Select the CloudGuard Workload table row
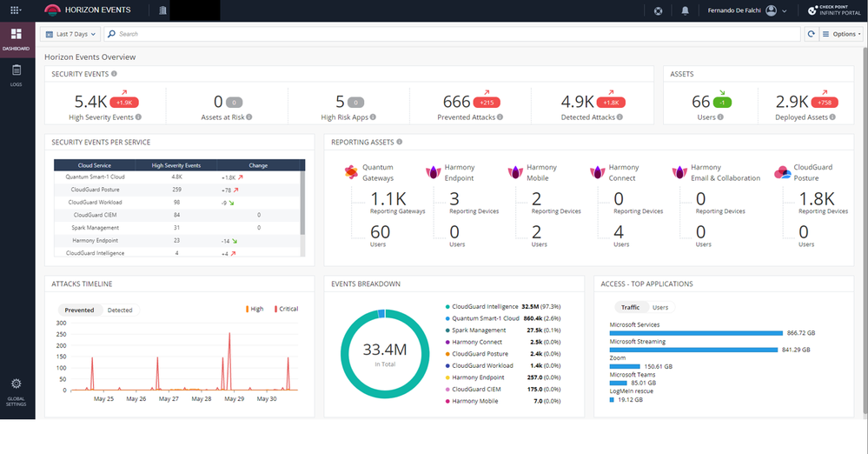The width and height of the screenshot is (868, 454). pos(177,203)
